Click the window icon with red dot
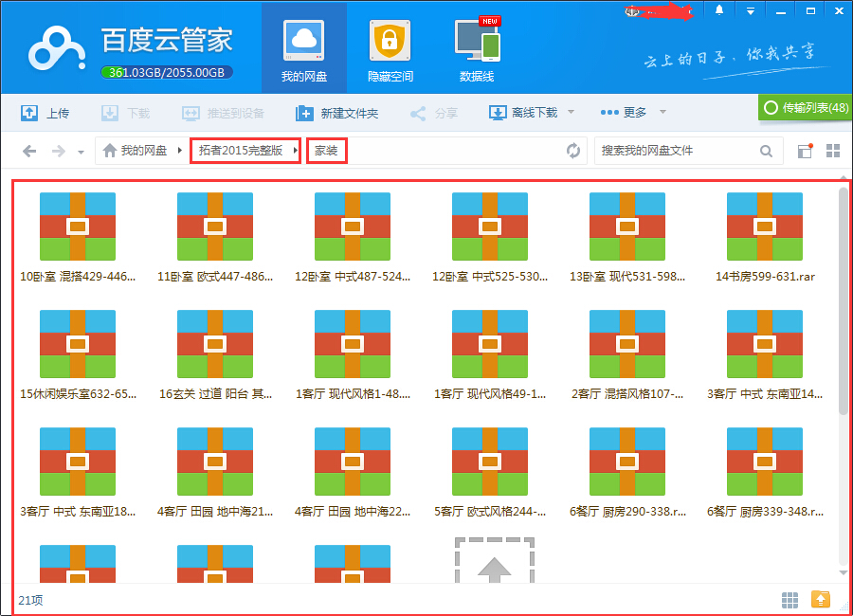The height and width of the screenshot is (616, 853). point(805,151)
